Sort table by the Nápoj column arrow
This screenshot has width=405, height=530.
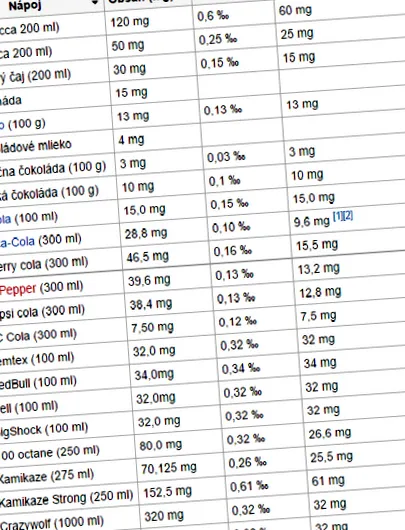tap(95, 2)
